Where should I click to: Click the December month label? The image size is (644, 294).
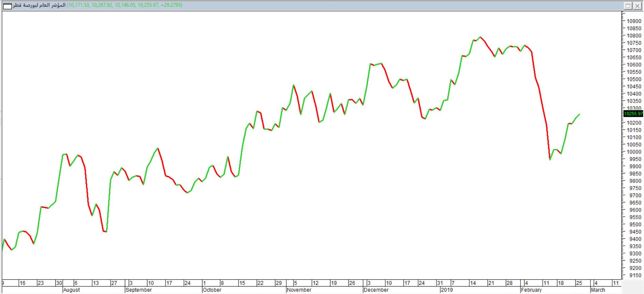(x=376, y=290)
